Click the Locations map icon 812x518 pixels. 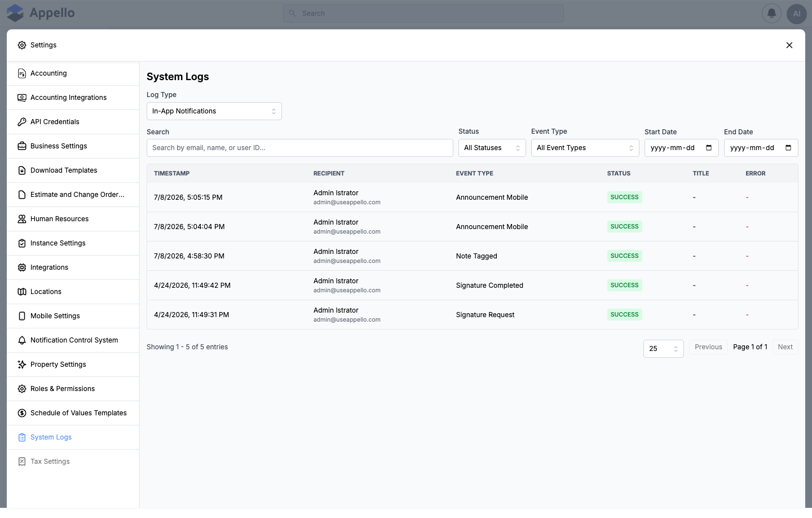click(22, 292)
